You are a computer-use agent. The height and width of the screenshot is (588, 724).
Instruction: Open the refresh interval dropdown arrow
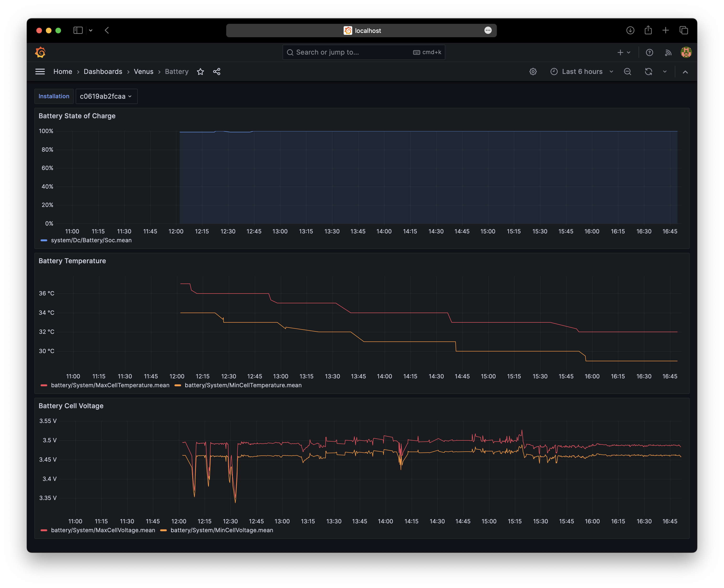[x=664, y=72]
